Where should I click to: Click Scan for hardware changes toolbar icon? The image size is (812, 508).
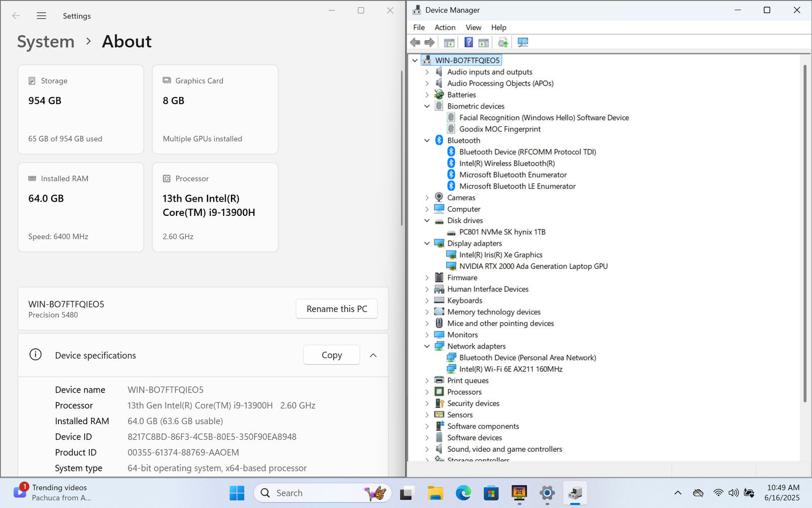click(x=523, y=42)
